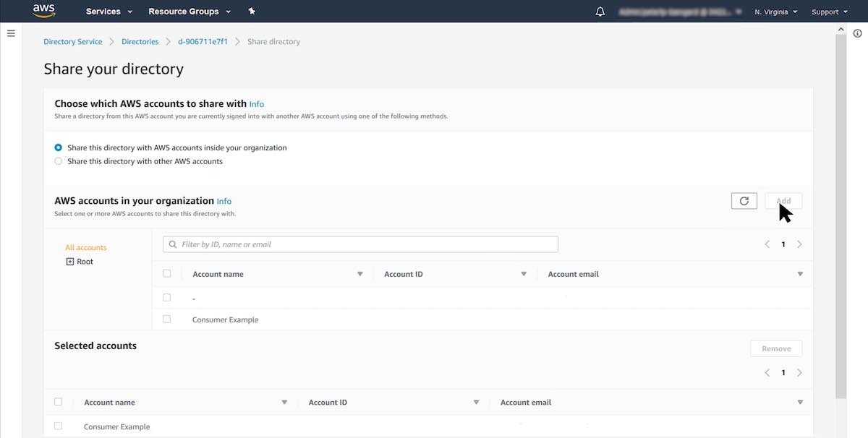The image size is (868, 438).
Task: Sort organization table by Account ID arrow
Action: 524,275
